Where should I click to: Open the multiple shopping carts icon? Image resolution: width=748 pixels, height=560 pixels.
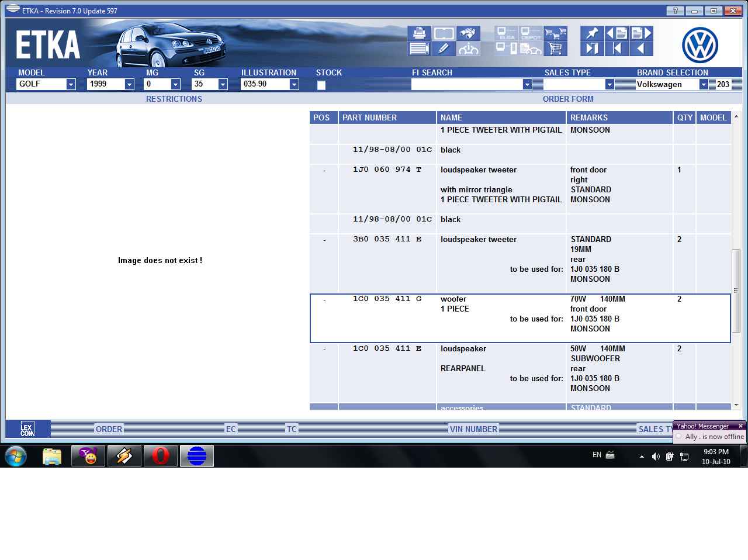pyautogui.click(x=555, y=33)
